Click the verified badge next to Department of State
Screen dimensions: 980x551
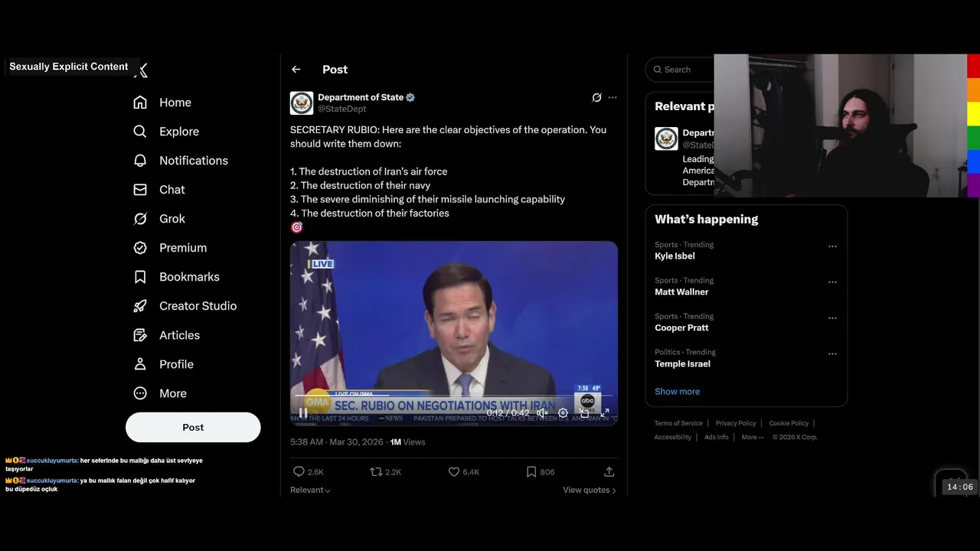click(410, 98)
